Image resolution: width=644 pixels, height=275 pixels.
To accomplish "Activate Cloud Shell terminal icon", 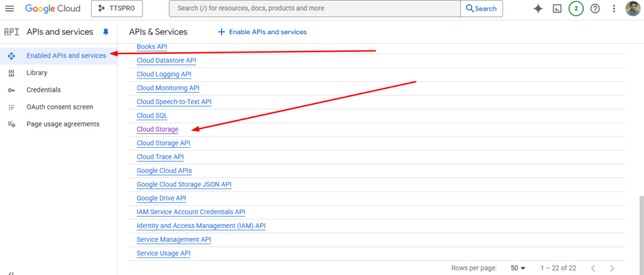I will point(557,9).
